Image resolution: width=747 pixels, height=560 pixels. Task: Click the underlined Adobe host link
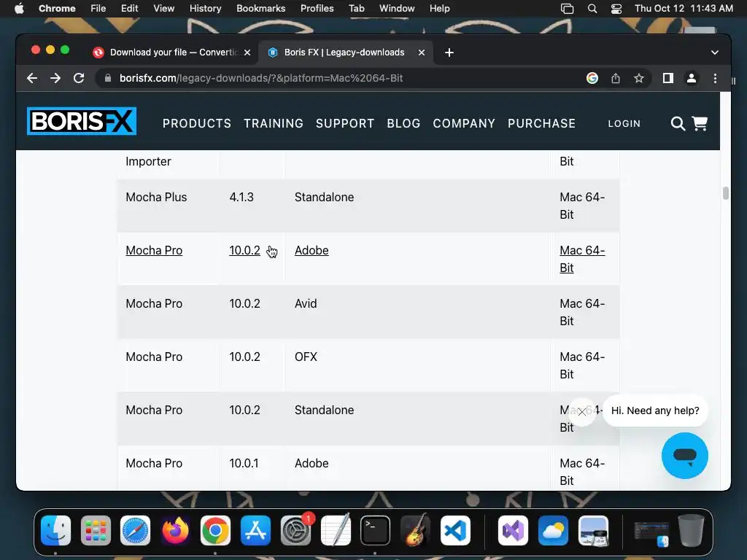311,251
